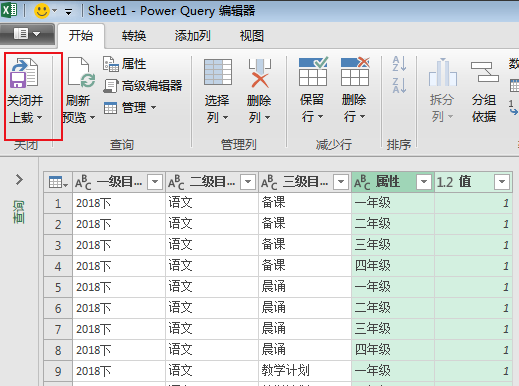Click the 四年级 cell in row 8
This screenshot has height=386, width=519.
pos(393,350)
